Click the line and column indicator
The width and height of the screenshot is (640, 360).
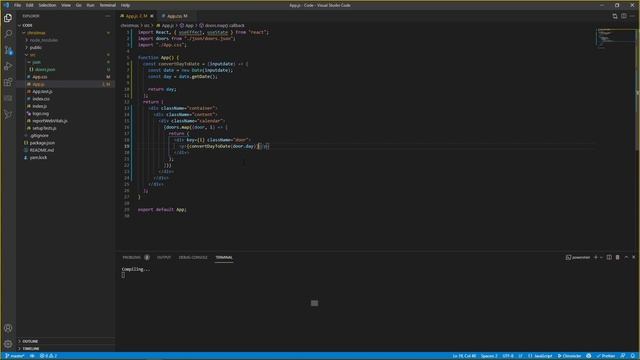[464, 356]
